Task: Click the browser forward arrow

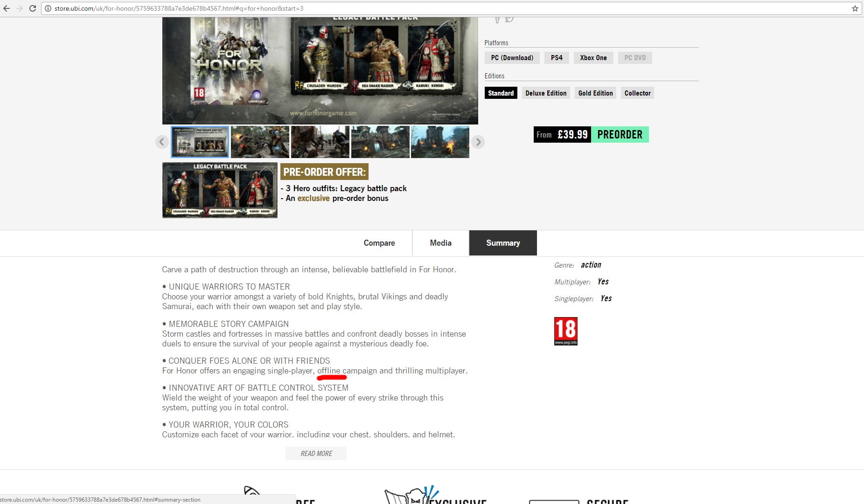Action: (20, 8)
